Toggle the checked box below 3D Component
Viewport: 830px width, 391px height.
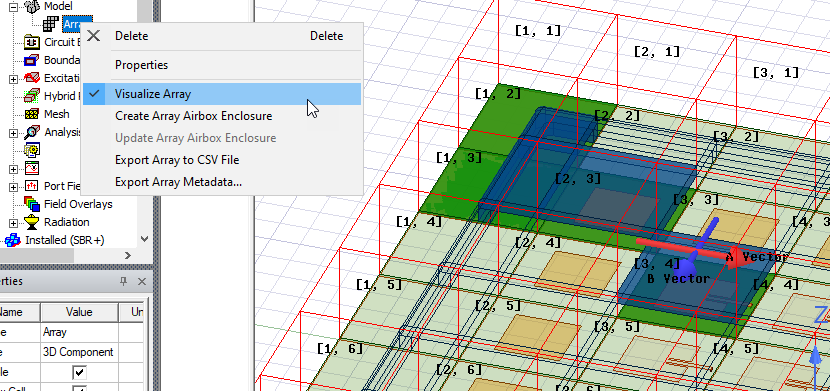(79, 372)
